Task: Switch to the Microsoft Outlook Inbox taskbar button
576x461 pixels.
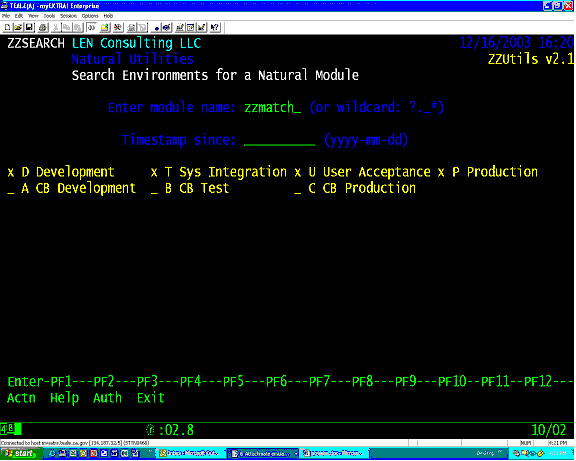Action: (191, 454)
